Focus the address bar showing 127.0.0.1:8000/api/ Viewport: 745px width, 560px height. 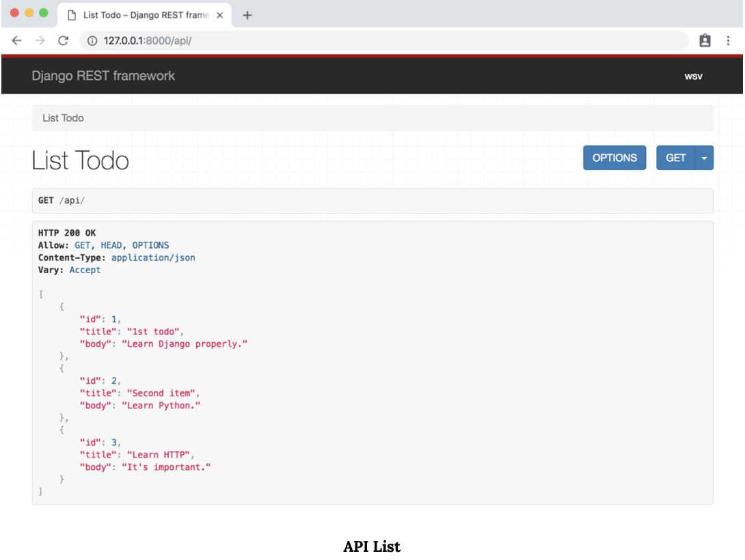pyautogui.click(x=384, y=41)
